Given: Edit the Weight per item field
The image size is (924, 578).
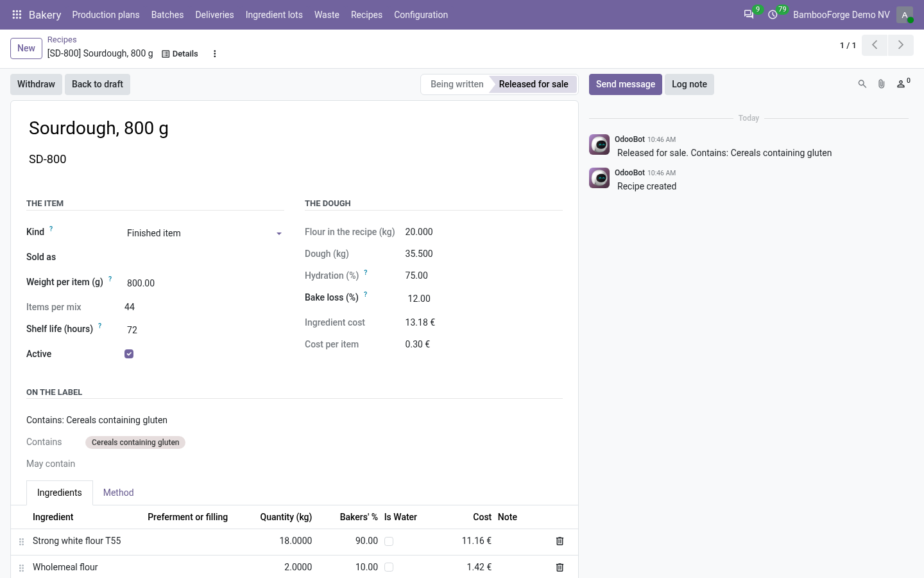Looking at the screenshot, I should coord(205,283).
